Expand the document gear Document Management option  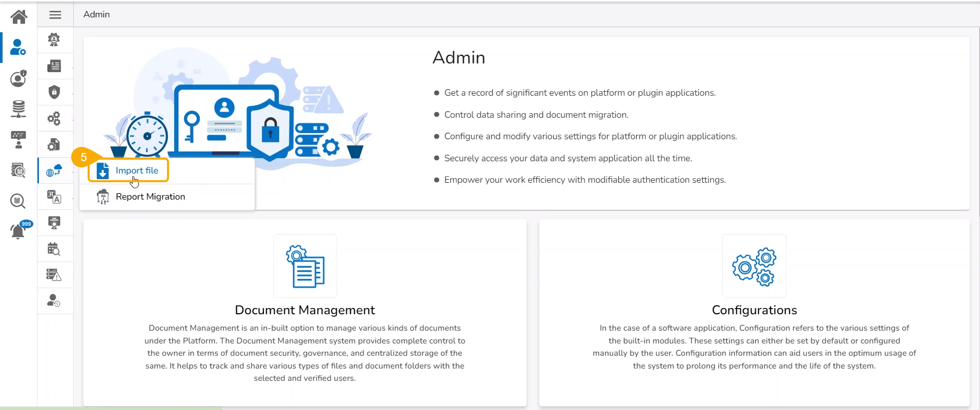point(54,144)
